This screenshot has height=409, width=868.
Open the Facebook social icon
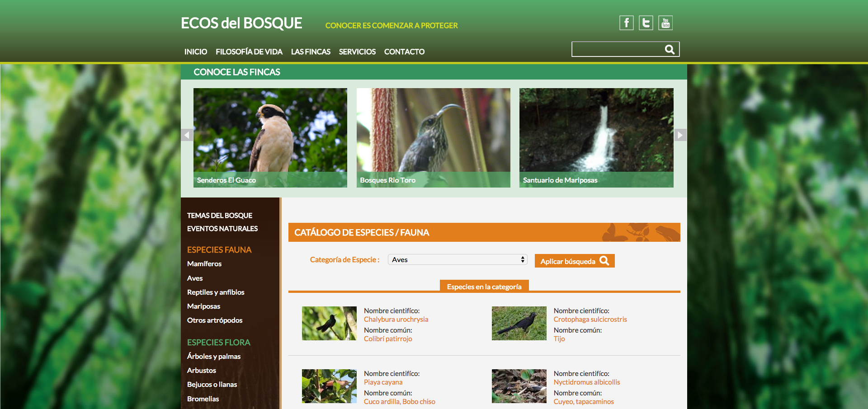click(x=626, y=23)
